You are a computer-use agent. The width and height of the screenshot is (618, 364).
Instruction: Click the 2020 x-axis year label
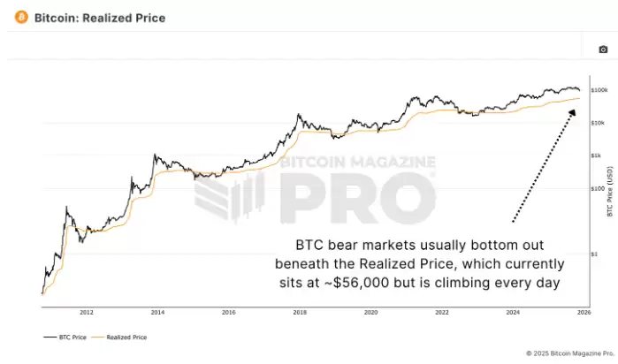[x=371, y=313]
